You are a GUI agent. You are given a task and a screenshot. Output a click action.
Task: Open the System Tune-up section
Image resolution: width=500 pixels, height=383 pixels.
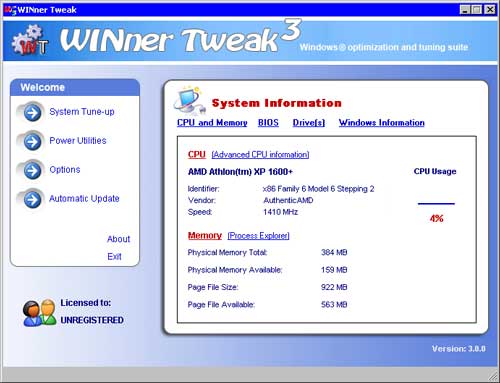[82, 112]
